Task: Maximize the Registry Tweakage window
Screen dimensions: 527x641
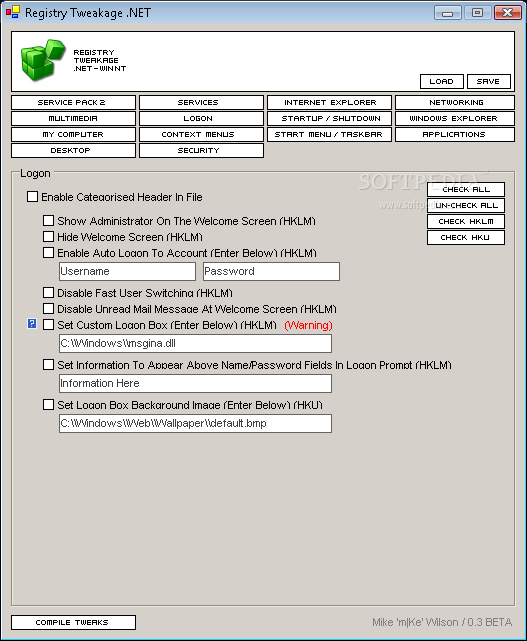Action: [477, 13]
